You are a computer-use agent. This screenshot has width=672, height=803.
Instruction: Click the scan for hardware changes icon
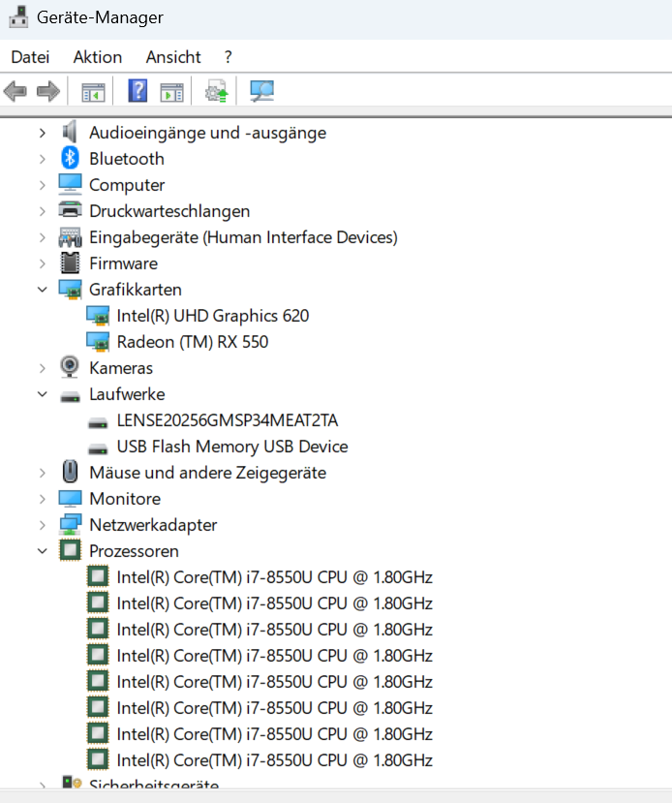click(x=262, y=92)
